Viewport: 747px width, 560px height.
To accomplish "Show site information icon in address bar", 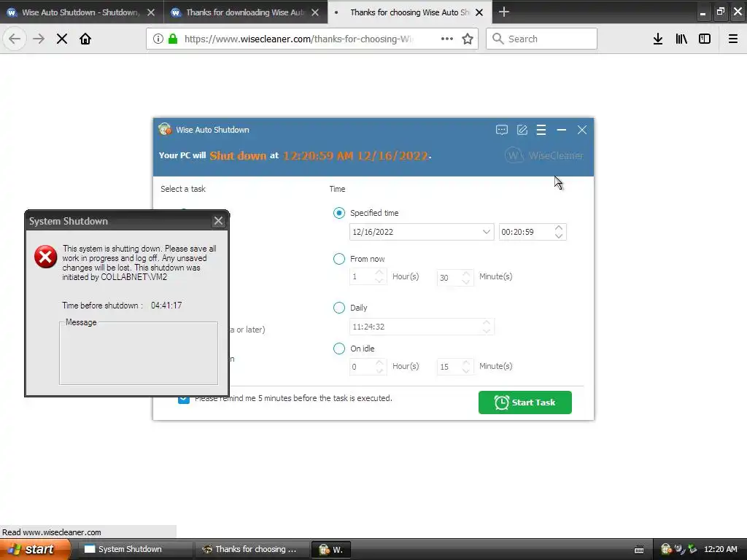I will pos(158,39).
